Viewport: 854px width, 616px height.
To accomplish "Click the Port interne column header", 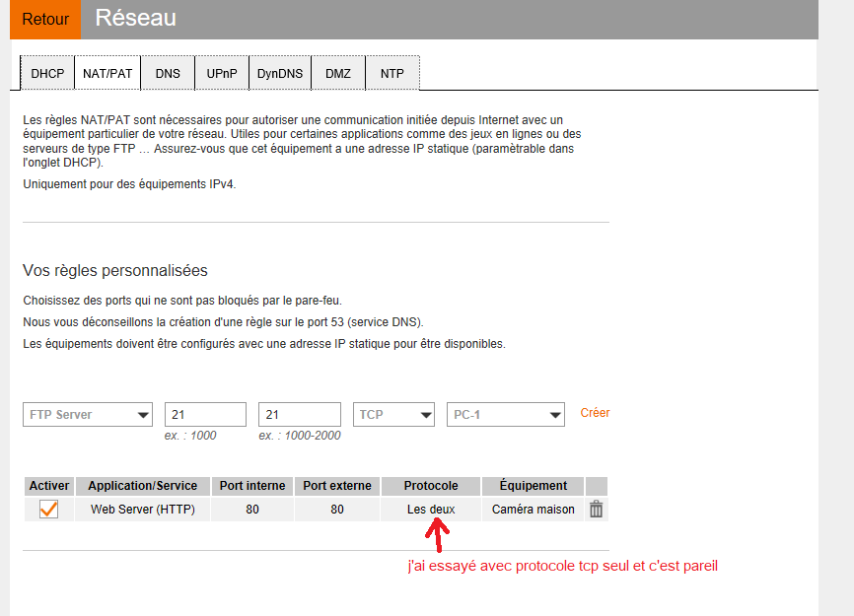I will [252, 486].
